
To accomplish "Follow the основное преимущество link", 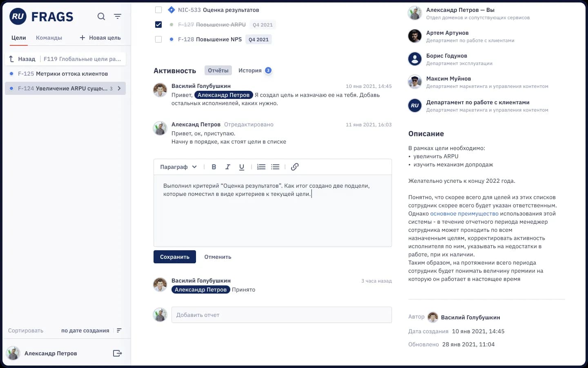I will (464, 213).
